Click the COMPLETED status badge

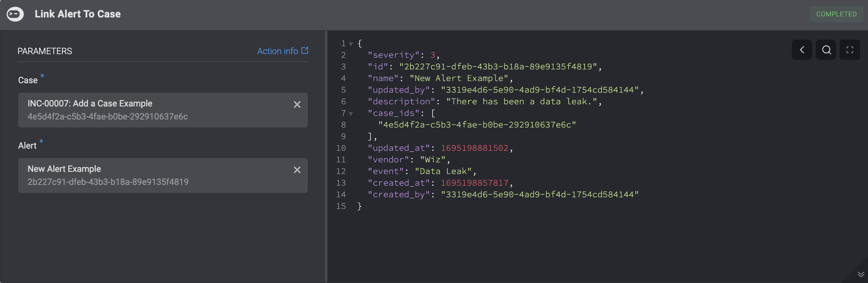tap(836, 14)
